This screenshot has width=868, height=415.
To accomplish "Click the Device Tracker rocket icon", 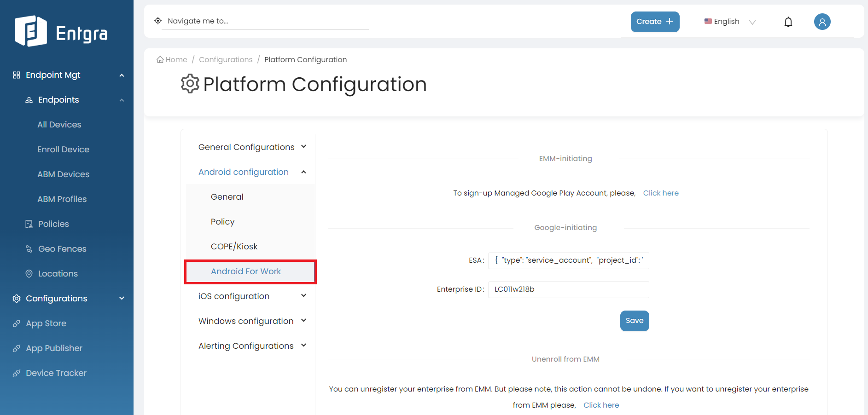I will 17,373.
